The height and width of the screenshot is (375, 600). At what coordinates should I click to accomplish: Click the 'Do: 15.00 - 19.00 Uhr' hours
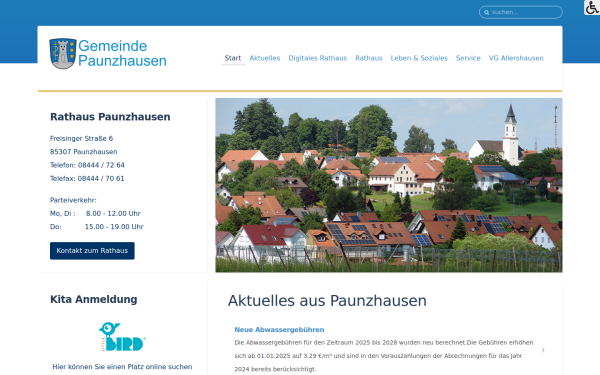point(97,227)
